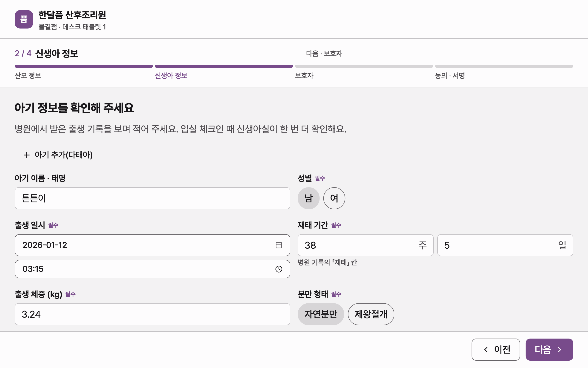
Task: Click the 물결점 · 데스크 태블릿 1 subtitle
Action: click(72, 27)
